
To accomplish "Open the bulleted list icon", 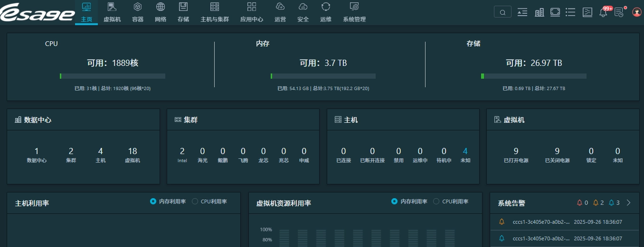I will [571, 12].
